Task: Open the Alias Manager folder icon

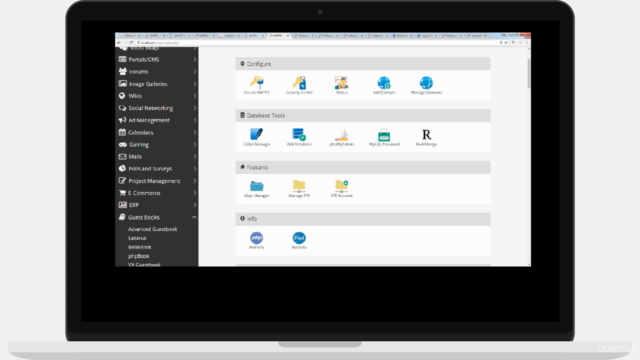Action: click(x=257, y=186)
